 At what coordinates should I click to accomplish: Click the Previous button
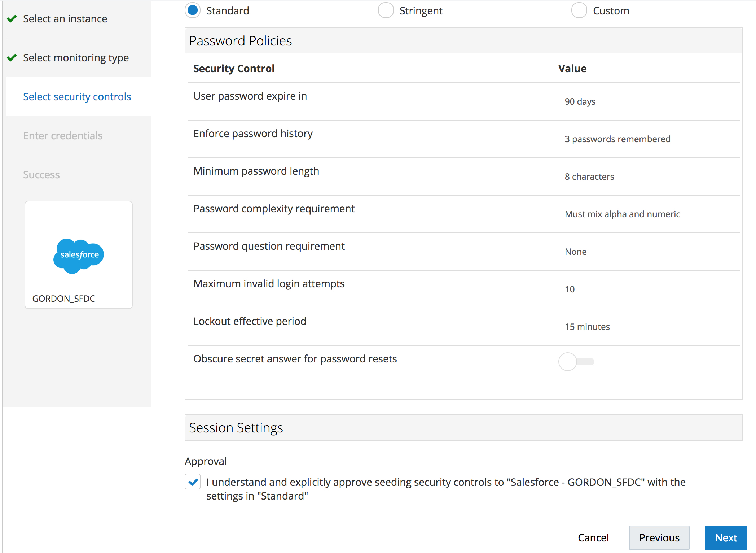pyautogui.click(x=659, y=537)
